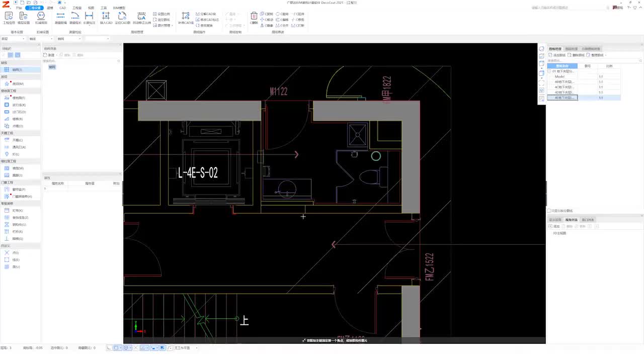644x362 pixels.
Task: Click the 添加图纸 add drawing button
Action: click(557, 55)
